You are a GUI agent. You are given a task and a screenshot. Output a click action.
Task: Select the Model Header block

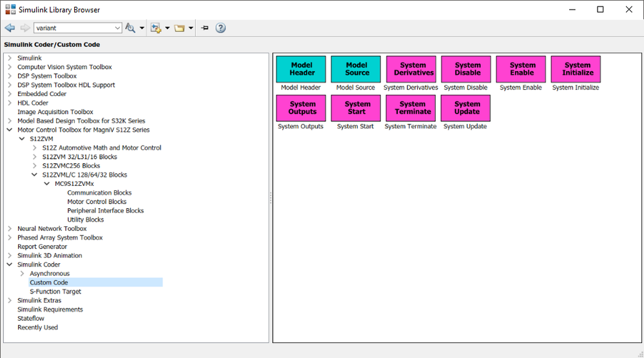pyautogui.click(x=301, y=69)
